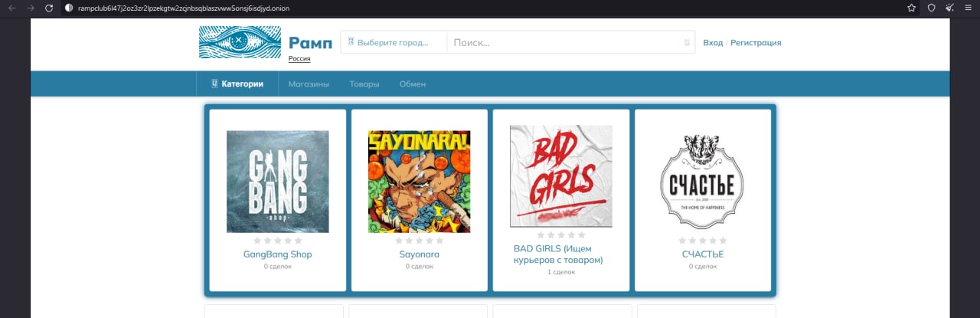Click the Вход login link

(712, 43)
